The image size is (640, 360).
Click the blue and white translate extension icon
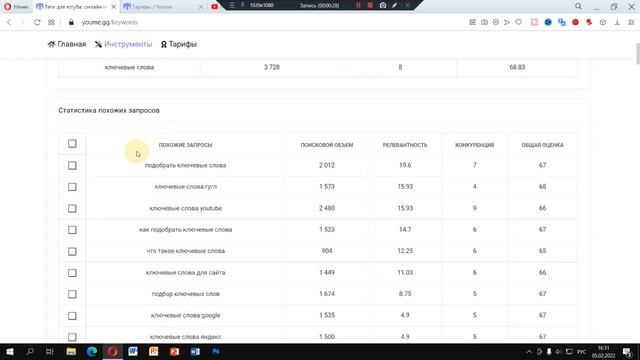click(x=562, y=22)
